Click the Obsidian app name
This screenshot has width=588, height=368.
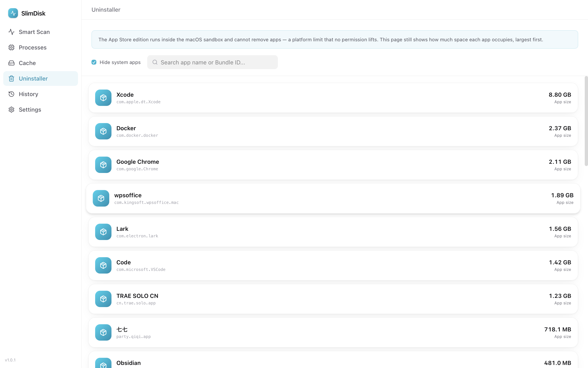(129, 363)
